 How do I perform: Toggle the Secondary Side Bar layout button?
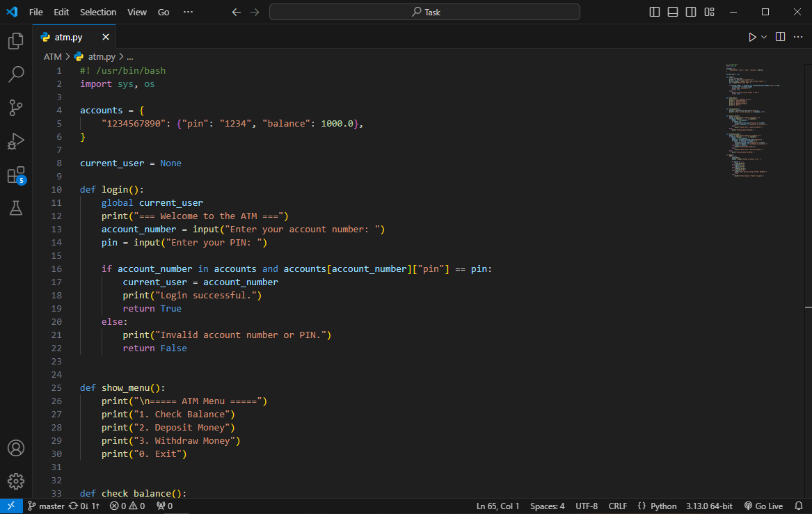pyautogui.click(x=691, y=12)
